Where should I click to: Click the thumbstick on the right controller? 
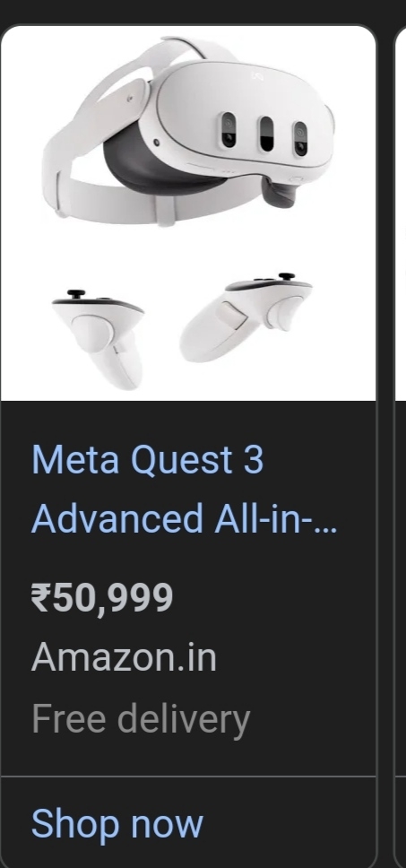286,275
